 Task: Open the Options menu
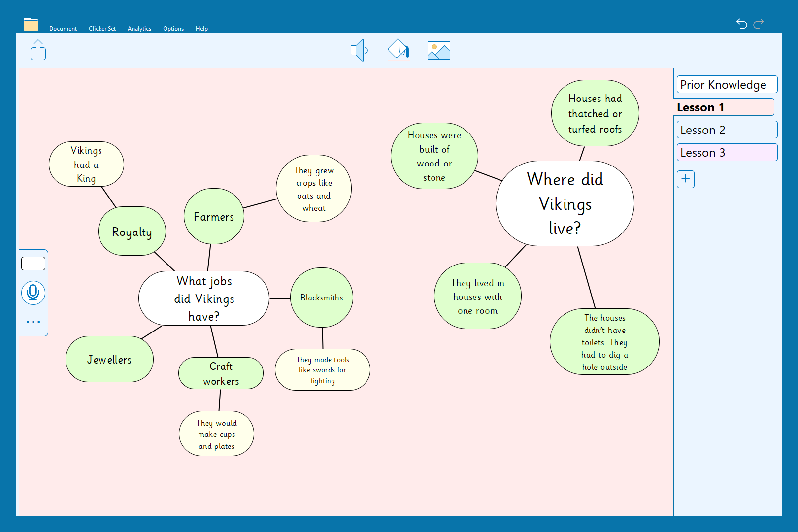coord(173,29)
